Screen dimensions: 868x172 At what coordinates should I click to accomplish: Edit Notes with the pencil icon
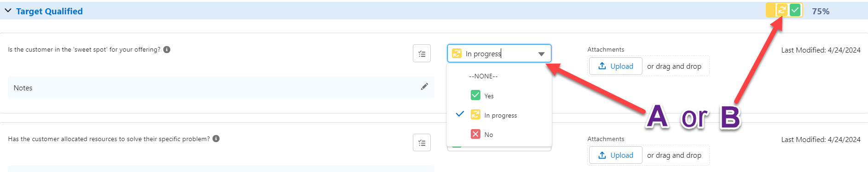[424, 87]
